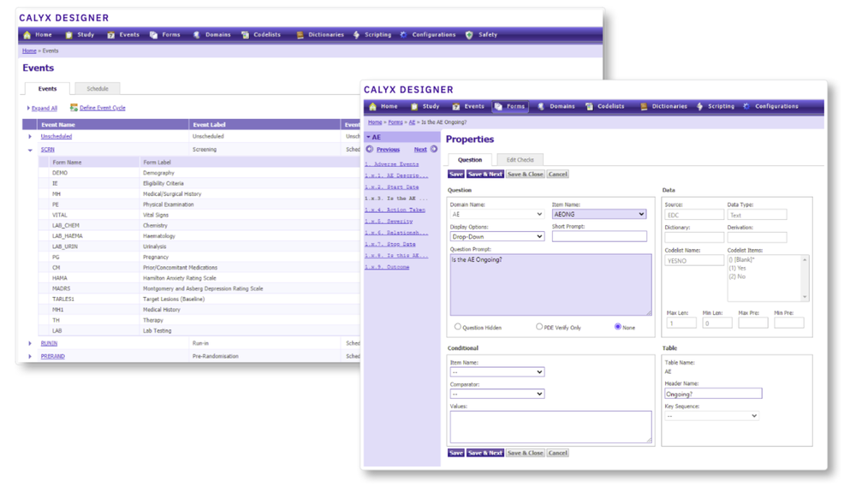
Task: Click Study clipboard icon in Events window
Action: click(68, 35)
